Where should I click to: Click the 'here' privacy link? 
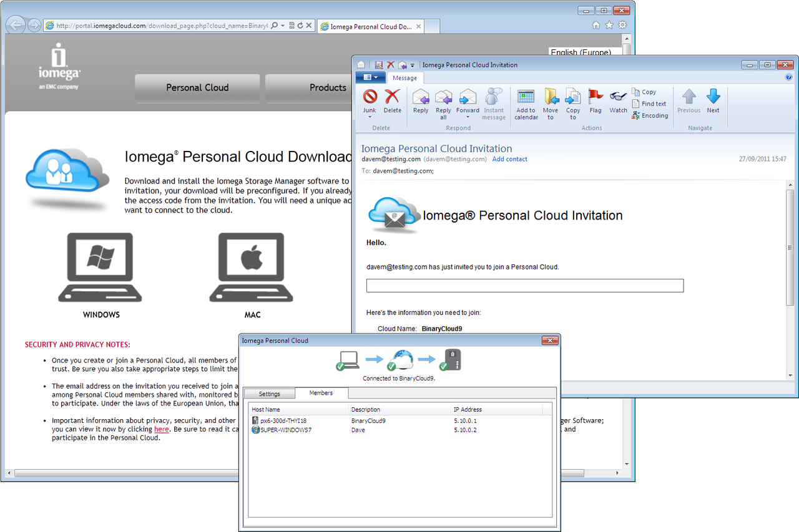click(x=162, y=429)
